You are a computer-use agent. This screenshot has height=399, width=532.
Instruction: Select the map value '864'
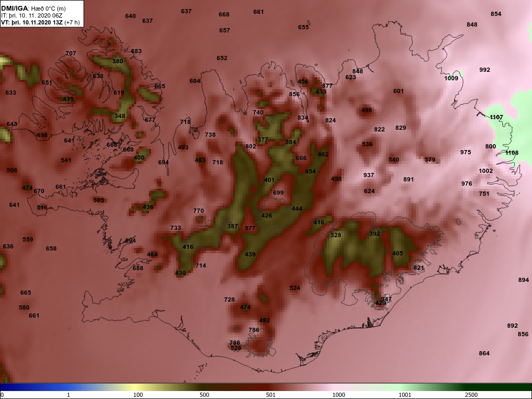pos(484,354)
